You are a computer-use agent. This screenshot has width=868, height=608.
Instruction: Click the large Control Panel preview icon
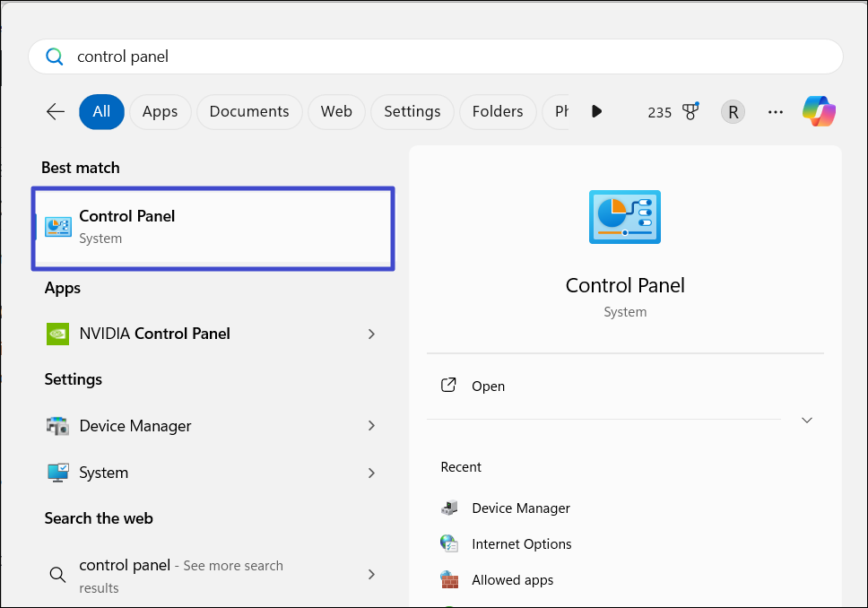[x=625, y=217]
